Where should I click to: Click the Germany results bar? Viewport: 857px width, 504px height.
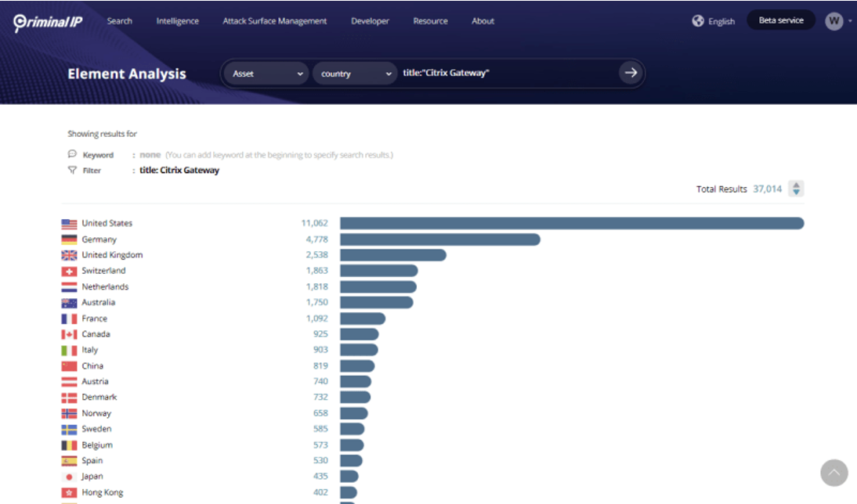point(439,239)
